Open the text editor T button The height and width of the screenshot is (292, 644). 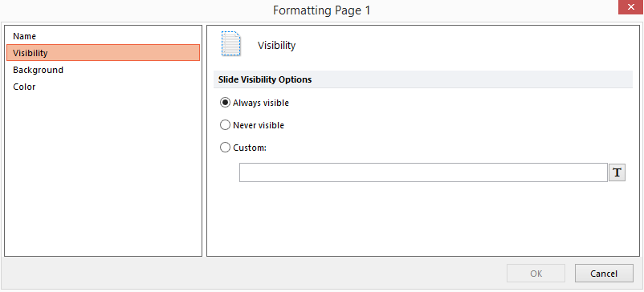pos(617,172)
